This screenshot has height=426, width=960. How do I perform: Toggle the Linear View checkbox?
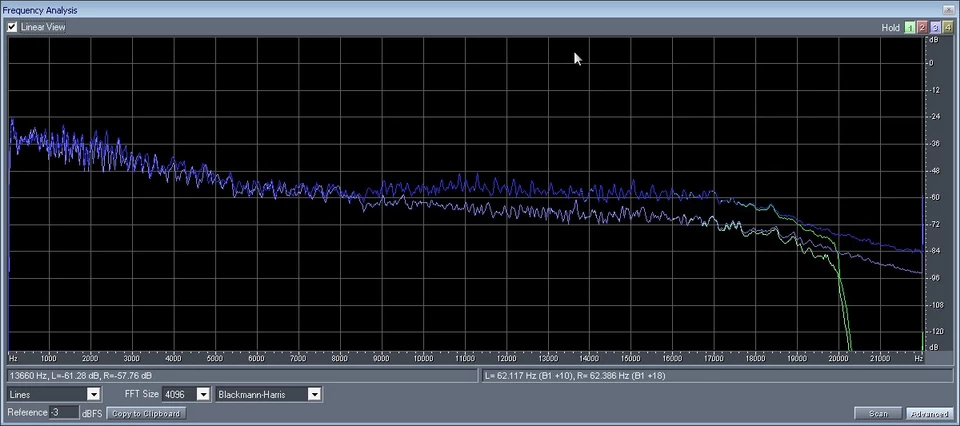tap(12, 27)
